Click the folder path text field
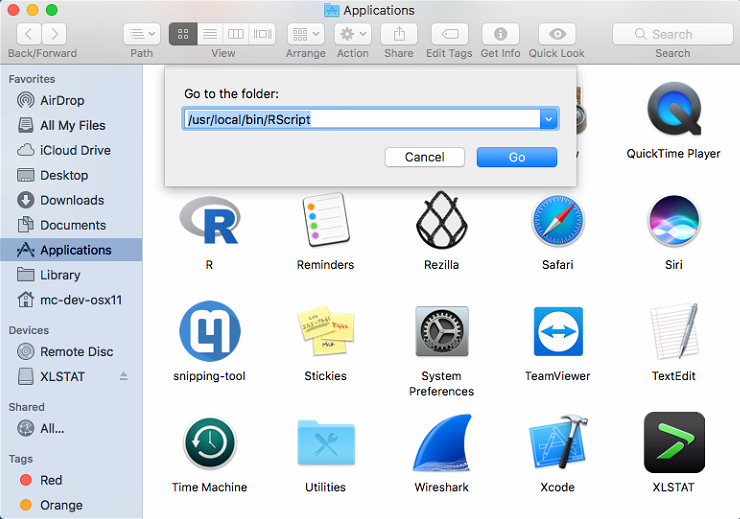The image size is (740, 519). click(x=360, y=119)
